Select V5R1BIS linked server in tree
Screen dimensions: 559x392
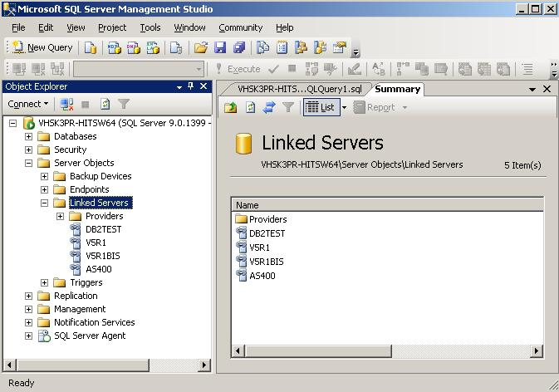point(103,256)
